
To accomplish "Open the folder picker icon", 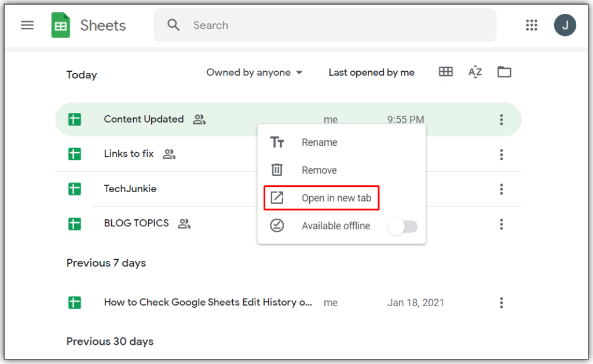I will coord(504,72).
